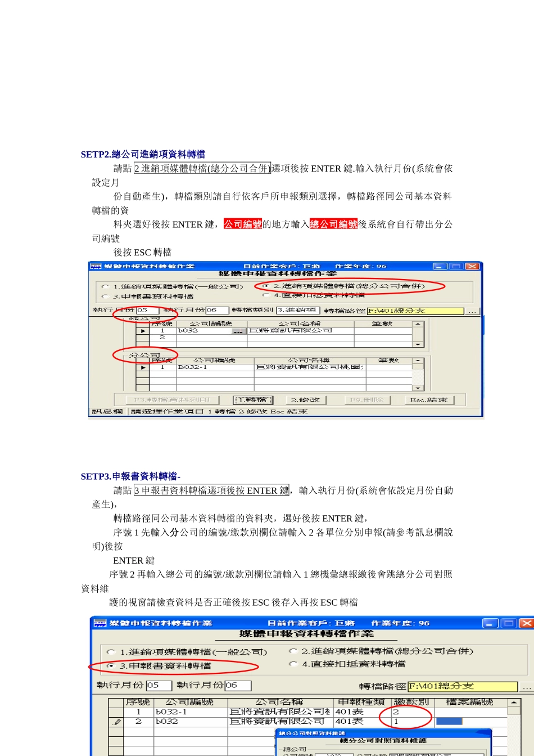Select 巨將資訊有限公司 name cell in 總公司 table
This screenshot has height=756, width=534.
click(301, 331)
